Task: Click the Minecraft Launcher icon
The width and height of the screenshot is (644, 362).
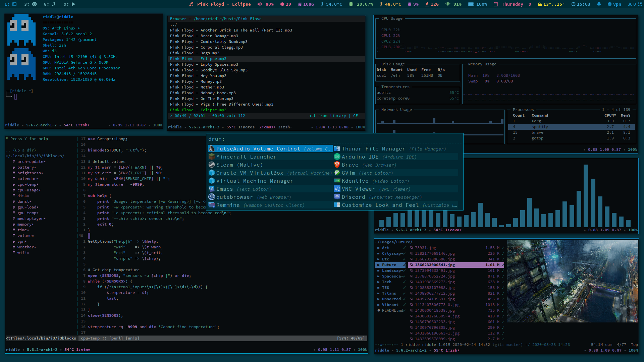Action: 212,157
